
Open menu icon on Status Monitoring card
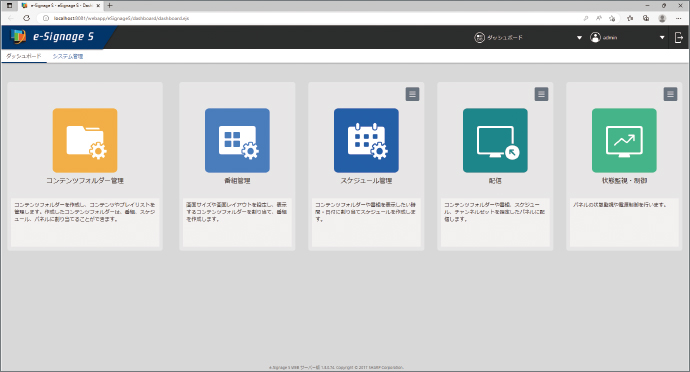(670, 94)
